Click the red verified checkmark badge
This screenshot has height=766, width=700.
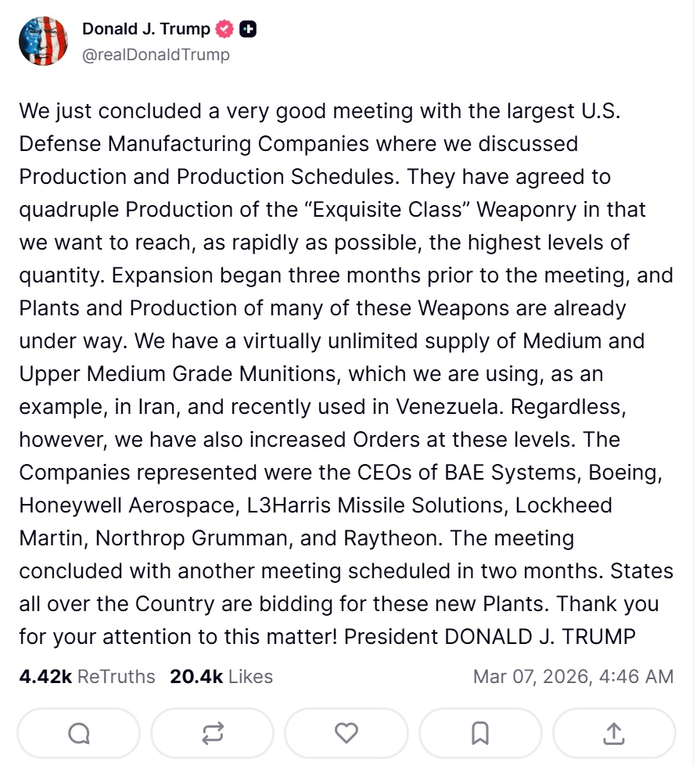click(224, 30)
